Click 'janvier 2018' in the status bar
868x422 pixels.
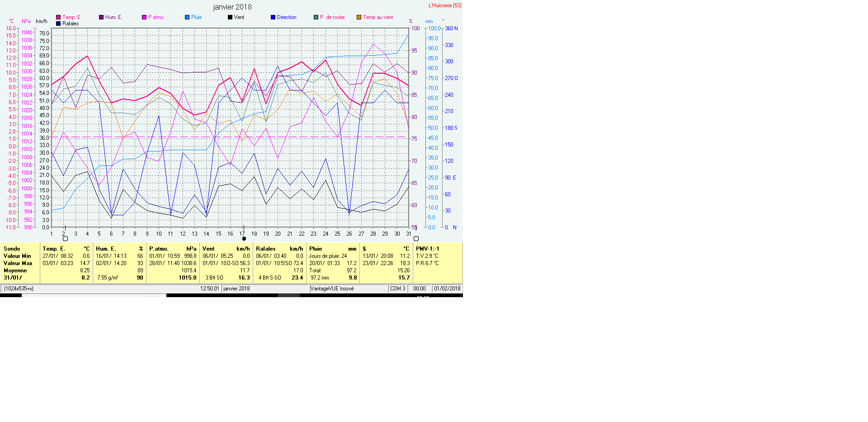pyautogui.click(x=237, y=289)
